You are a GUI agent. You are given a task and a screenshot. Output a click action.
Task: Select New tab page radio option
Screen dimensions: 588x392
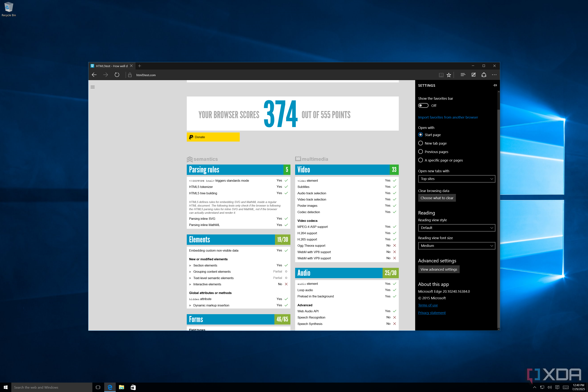point(420,143)
